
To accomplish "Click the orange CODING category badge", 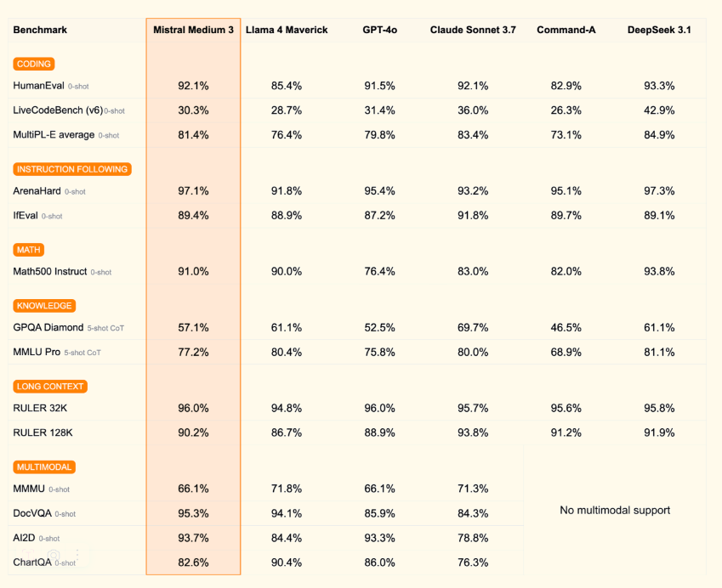I will pos(34,64).
